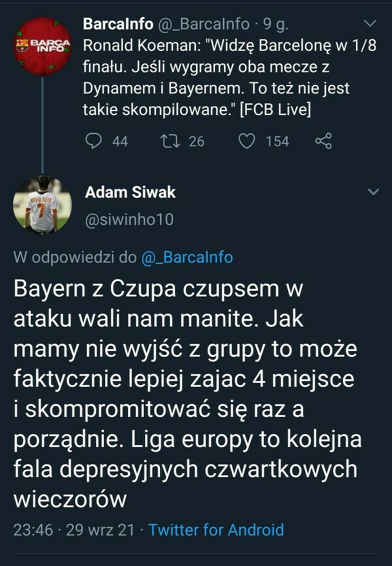Retweet the BarcaInfo tweet
392x566 pixels.
tap(170, 141)
